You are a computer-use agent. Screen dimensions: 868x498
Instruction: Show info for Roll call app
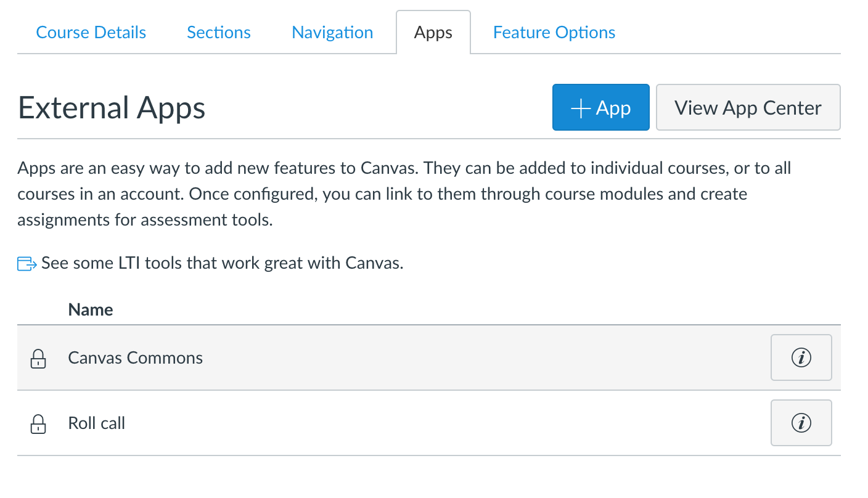click(801, 423)
